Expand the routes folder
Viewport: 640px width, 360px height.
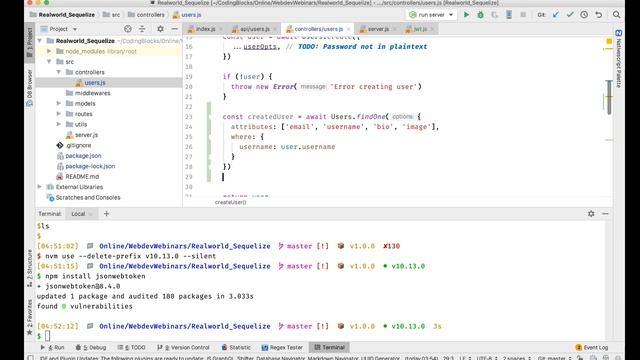(x=59, y=114)
